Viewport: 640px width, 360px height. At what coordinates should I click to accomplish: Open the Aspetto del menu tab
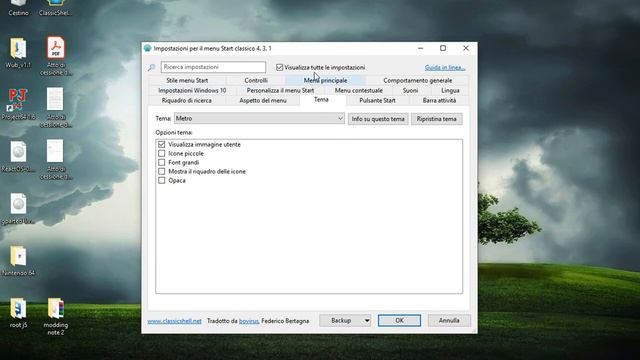pos(263,100)
